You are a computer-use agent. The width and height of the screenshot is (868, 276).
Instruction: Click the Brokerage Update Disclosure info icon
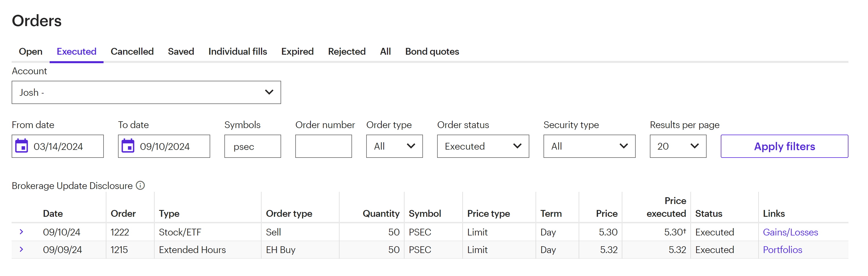(x=140, y=185)
